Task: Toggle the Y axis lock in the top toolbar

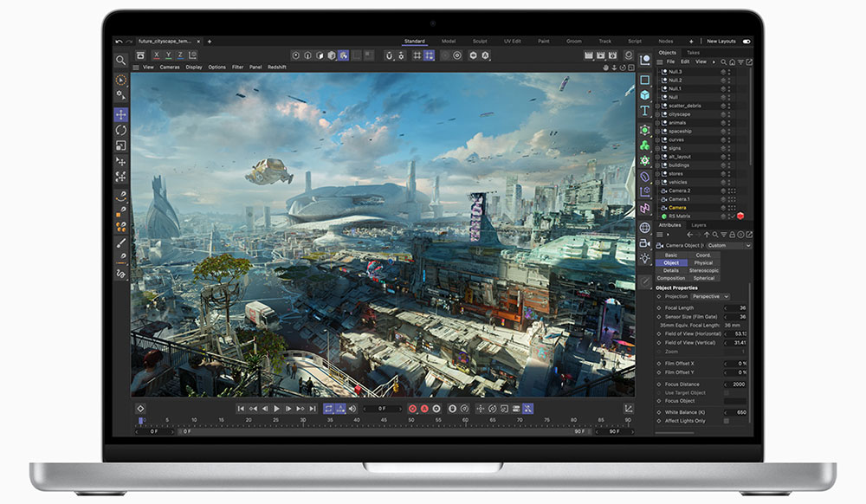Action: pos(168,55)
